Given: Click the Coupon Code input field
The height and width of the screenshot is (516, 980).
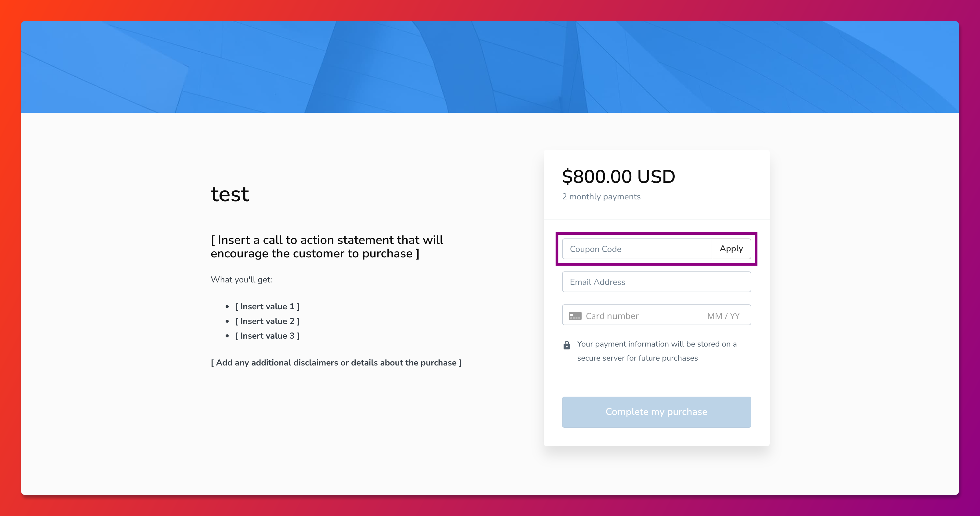Looking at the screenshot, I should [x=636, y=249].
